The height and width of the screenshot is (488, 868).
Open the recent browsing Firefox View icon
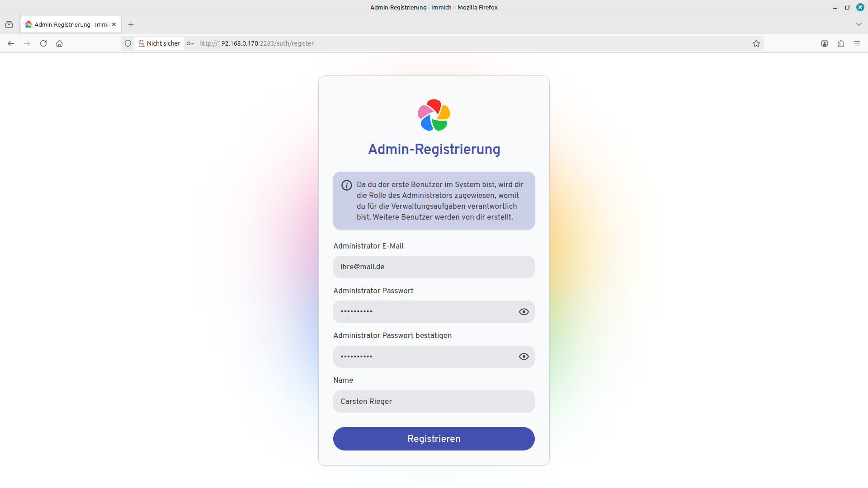point(9,24)
